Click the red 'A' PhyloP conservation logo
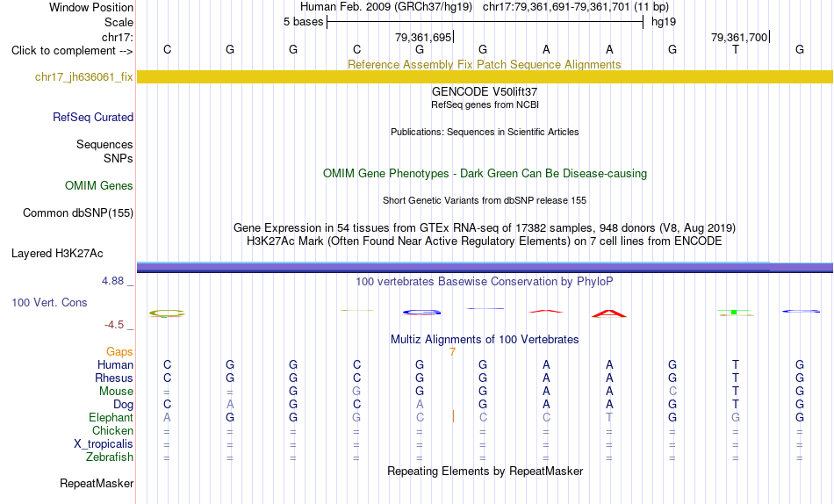Viewport: 834px width, 504px height. (x=609, y=313)
